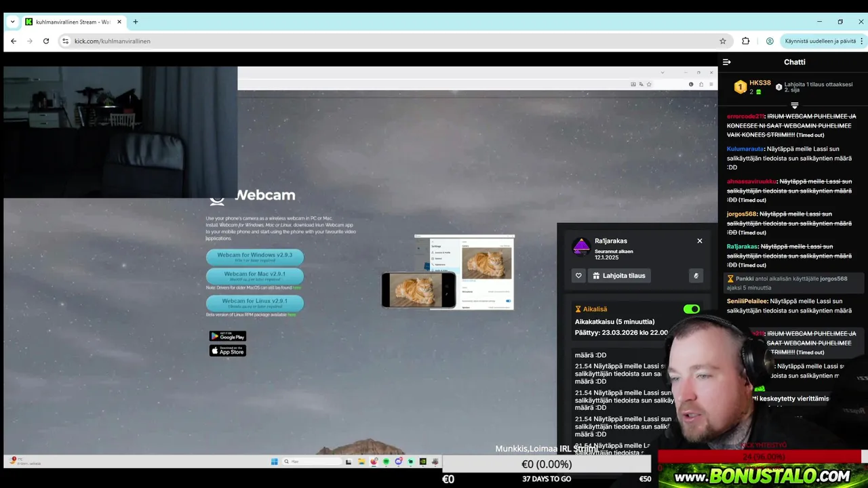
Task: Click 'Webcam for Mac v2.9.1' download button
Action: click(255, 276)
